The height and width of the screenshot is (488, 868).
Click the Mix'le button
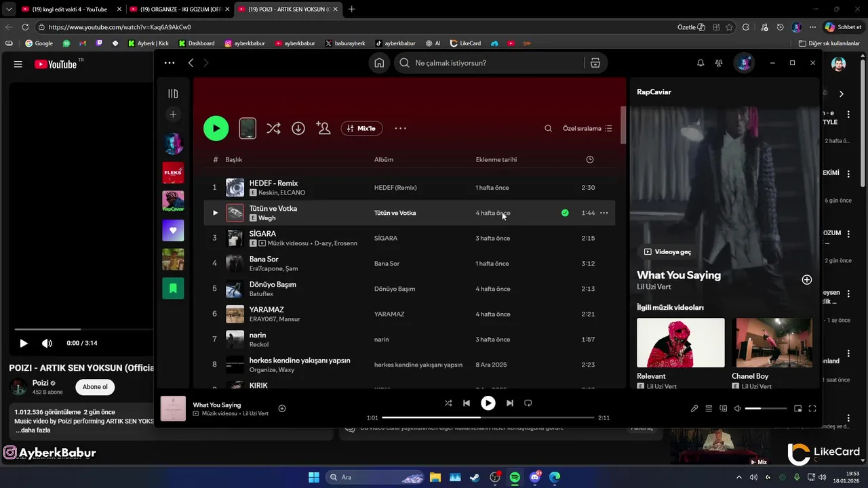tap(361, 128)
